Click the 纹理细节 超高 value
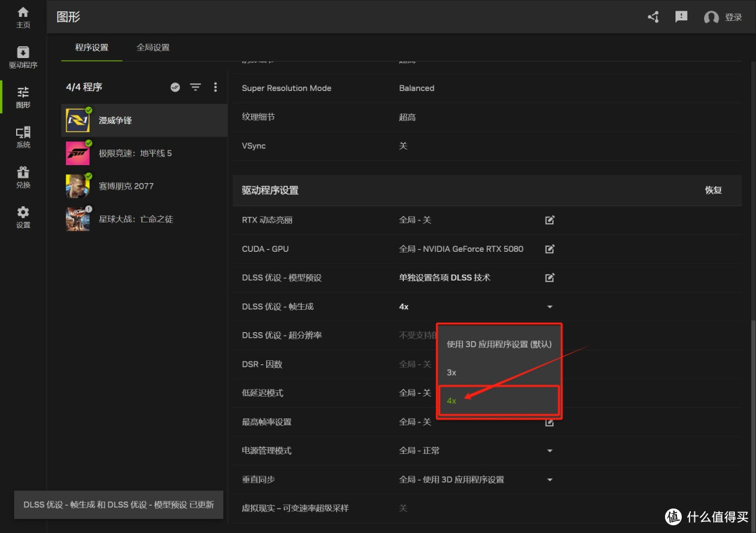The image size is (756, 533). [407, 117]
